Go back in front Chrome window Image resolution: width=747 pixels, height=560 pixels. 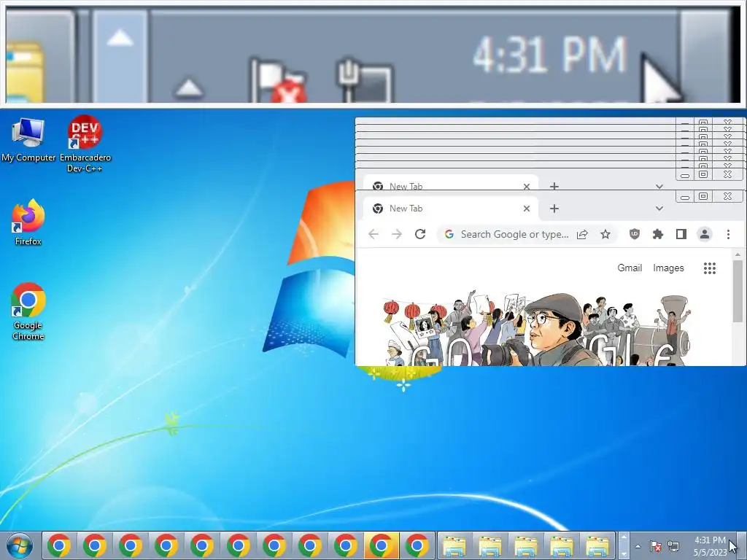pyautogui.click(x=373, y=234)
